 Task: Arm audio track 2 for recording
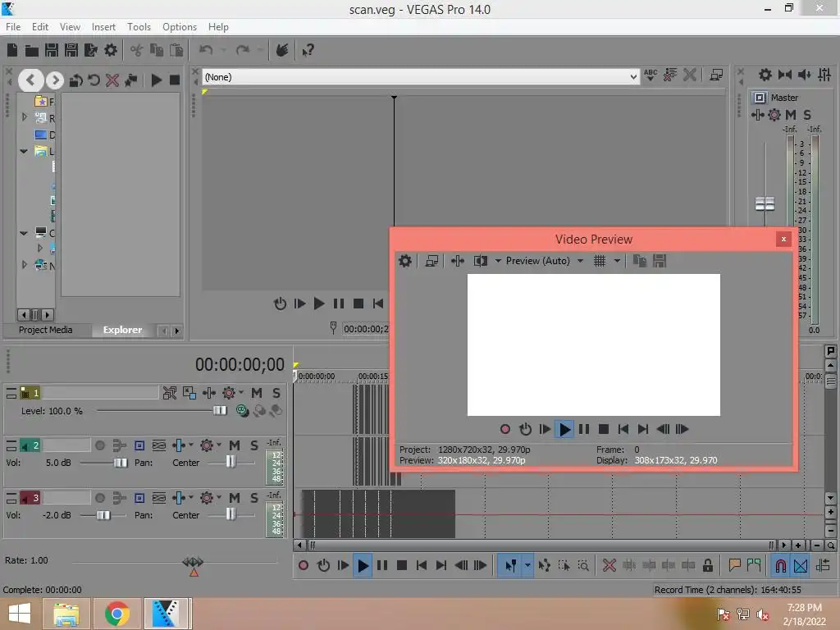click(100, 445)
